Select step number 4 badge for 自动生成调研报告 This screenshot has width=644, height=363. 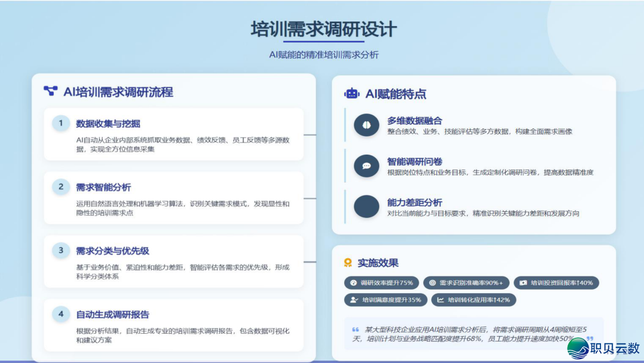pyautogui.click(x=61, y=314)
